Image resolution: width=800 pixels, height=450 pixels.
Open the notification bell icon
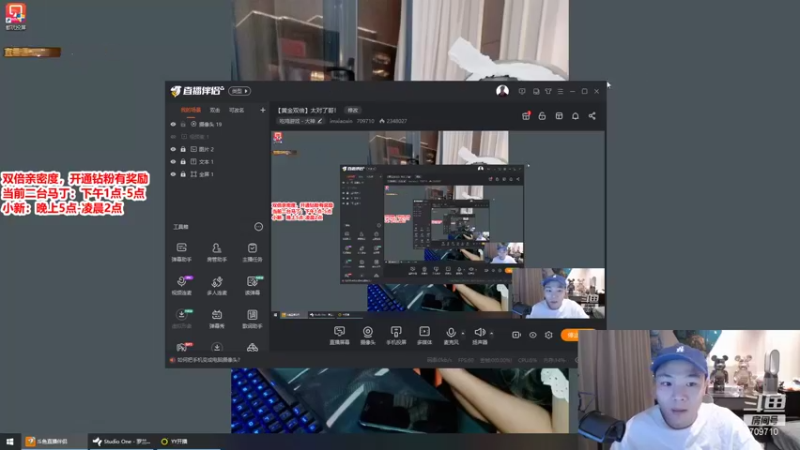[576, 116]
